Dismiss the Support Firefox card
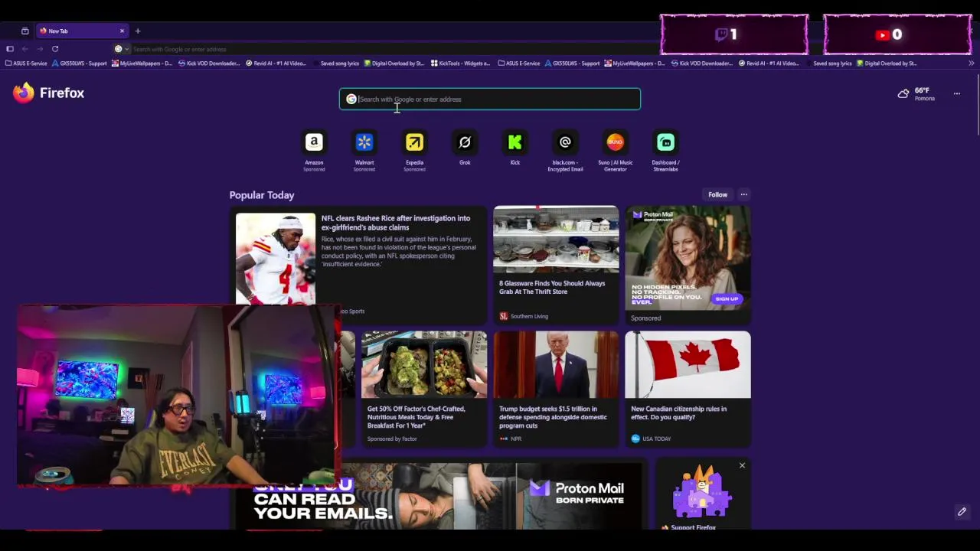The height and width of the screenshot is (551, 980). coord(742,465)
